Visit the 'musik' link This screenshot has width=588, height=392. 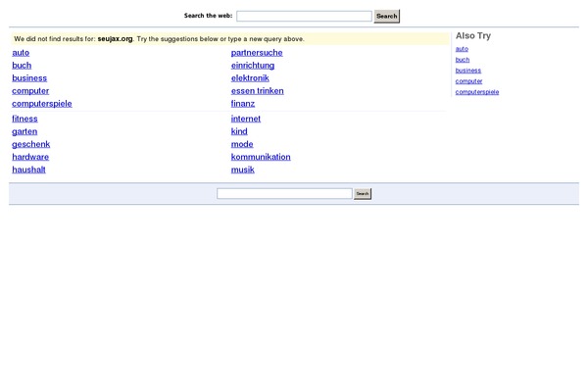pos(242,170)
